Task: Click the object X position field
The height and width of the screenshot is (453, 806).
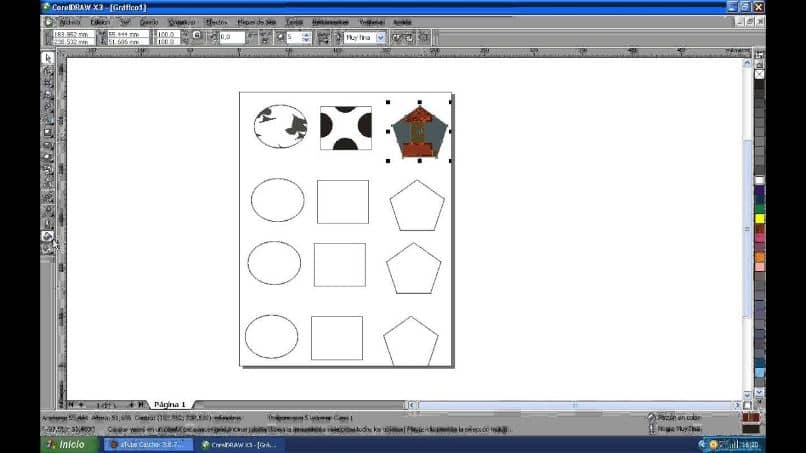Action: (x=74, y=34)
